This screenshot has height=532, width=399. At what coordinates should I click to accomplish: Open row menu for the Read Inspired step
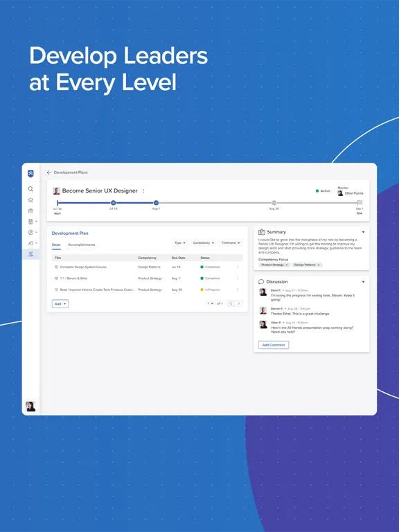click(238, 290)
